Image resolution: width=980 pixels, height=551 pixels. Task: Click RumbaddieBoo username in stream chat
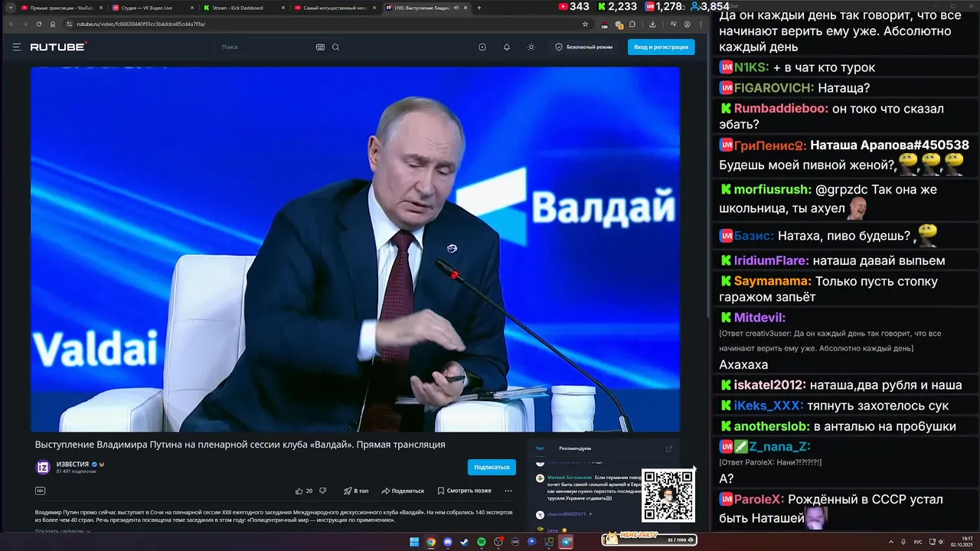(x=781, y=109)
